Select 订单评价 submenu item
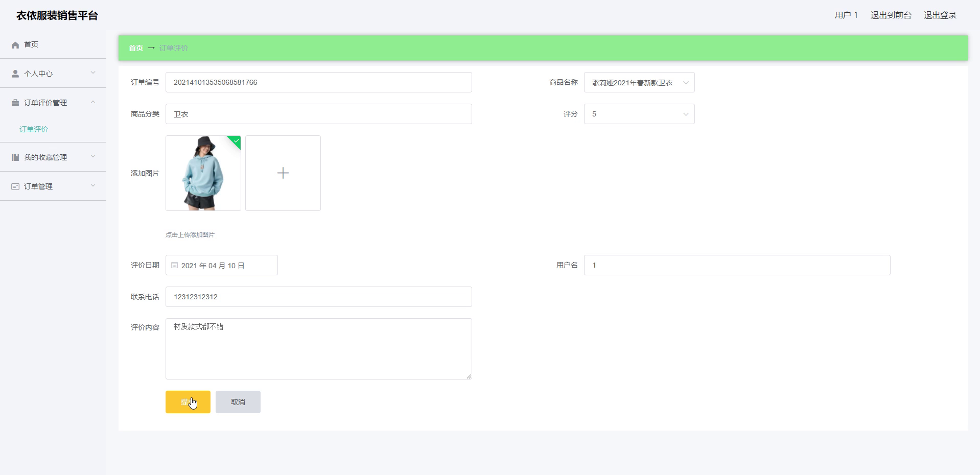 [34, 129]
